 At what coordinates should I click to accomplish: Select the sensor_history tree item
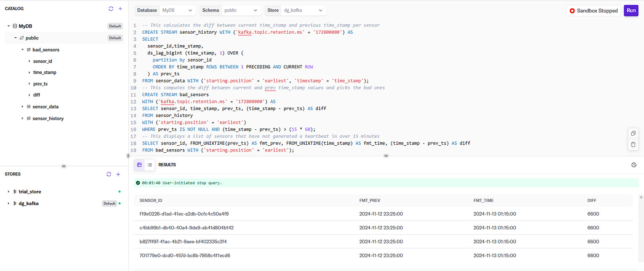tap(48, 118)
